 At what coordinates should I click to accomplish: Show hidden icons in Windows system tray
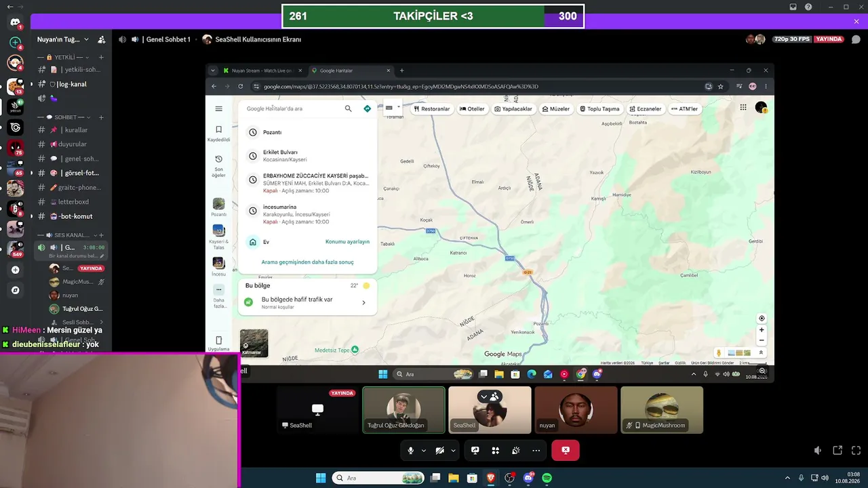click(x=787, y=478)
